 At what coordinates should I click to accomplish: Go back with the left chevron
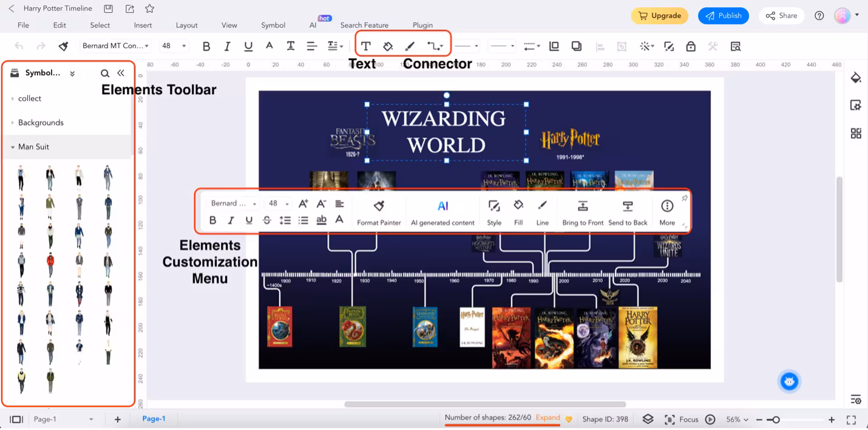click(x=11, y=9)
